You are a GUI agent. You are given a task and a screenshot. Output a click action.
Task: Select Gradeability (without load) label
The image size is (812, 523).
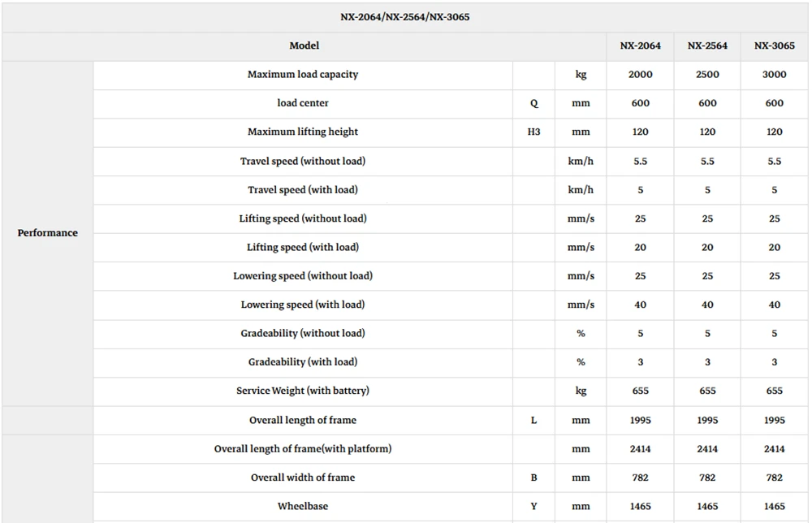click(x=303, y=334)
